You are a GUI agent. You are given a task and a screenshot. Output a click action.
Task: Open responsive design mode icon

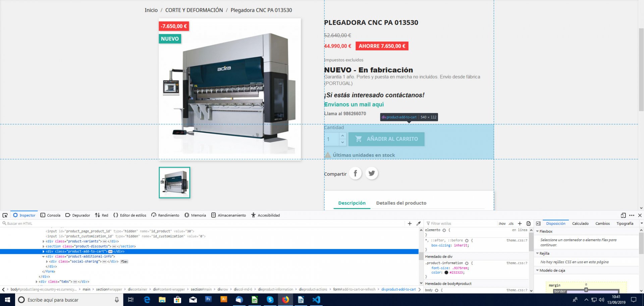pyautogui.click(x=623, y=215)
